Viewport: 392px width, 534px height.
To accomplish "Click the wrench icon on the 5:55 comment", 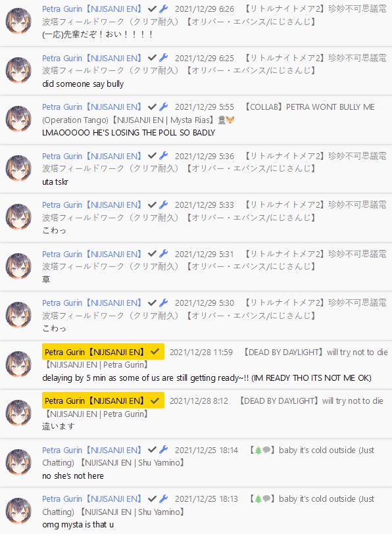I will point(164,107).
